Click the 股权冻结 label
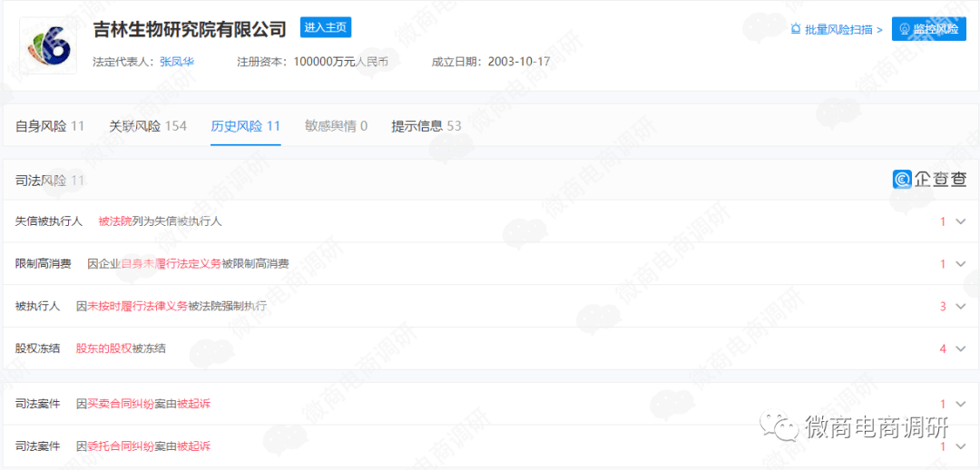Screen dimensions: 980x470 (x=37, y=348)
